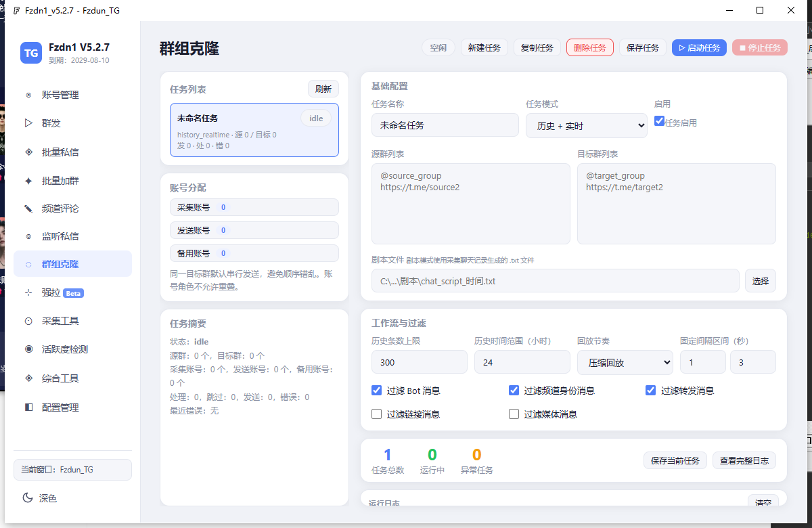Click the 群发 play-triangle icon
Screen dimensions: 812x528
(x=28, y=123)
